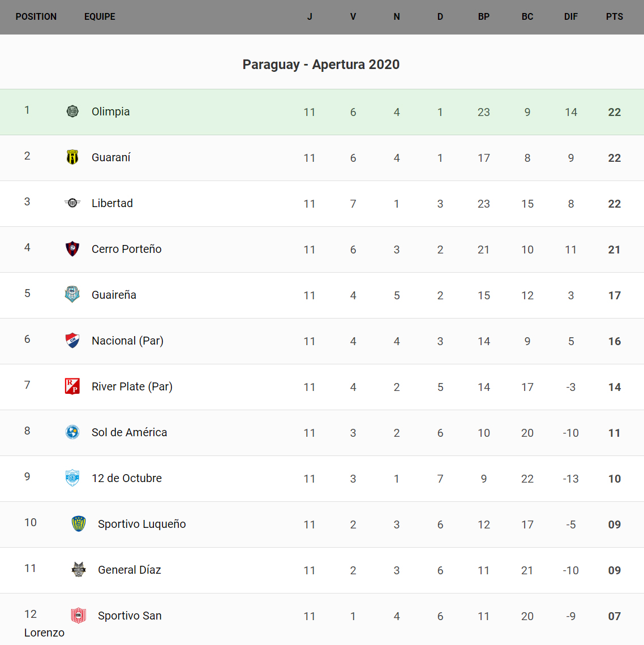Image resolution: width=644 pixels, height=645 pixels.
Task: Click the Guaireña team badge
Action: [x=72, y=295]
